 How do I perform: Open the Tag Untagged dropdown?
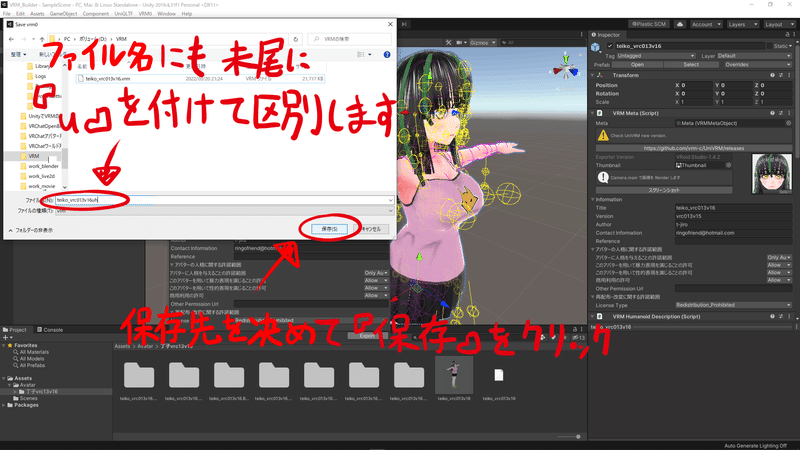656,56
